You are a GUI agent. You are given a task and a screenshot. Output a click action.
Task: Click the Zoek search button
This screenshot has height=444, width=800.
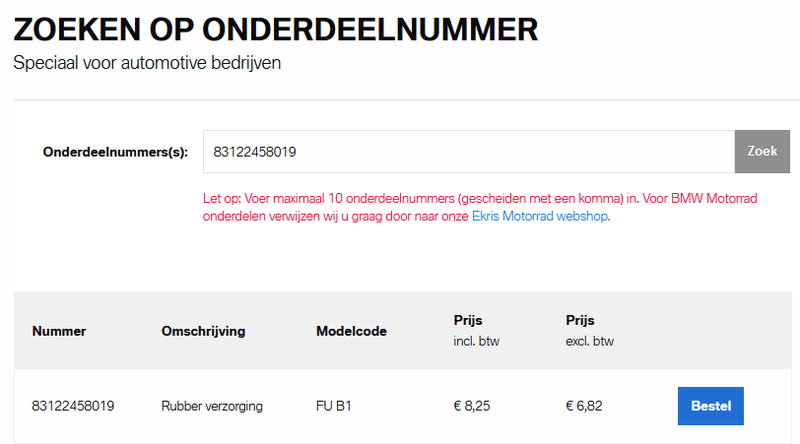click(x=762, y=151)
